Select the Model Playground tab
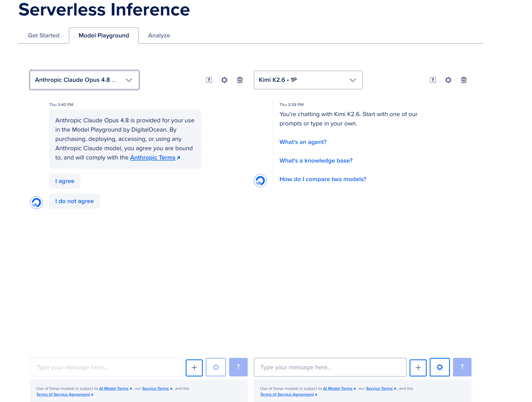This screenshot has height=402, width=532. point(104,36)
